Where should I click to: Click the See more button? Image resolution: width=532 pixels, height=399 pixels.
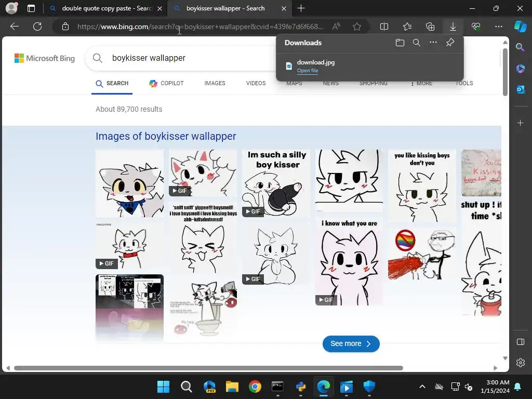[x=351, y=344]
